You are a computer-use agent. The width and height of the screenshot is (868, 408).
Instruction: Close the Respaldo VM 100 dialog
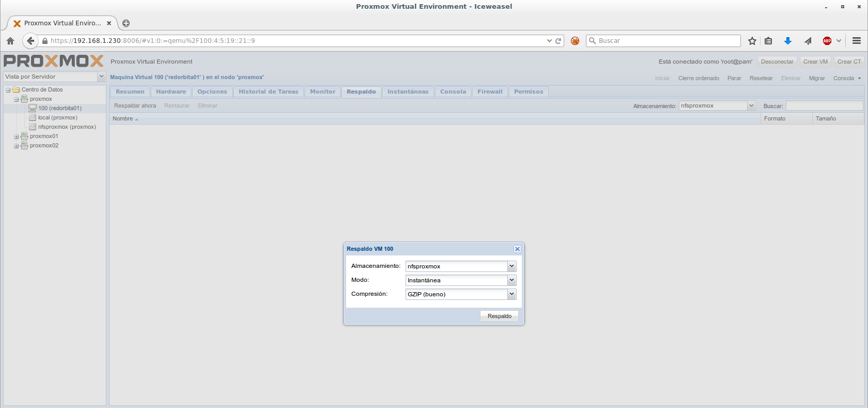click(x=517, y=249)
